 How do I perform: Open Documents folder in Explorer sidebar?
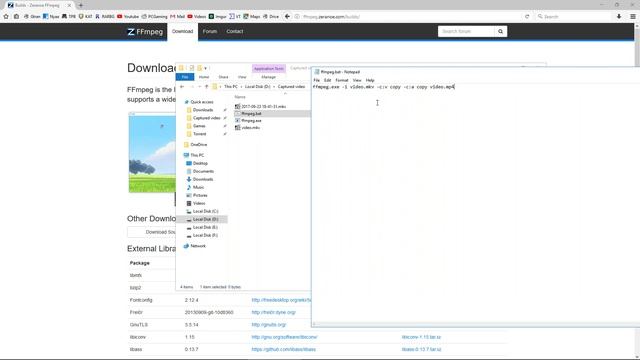coord(200,171)
